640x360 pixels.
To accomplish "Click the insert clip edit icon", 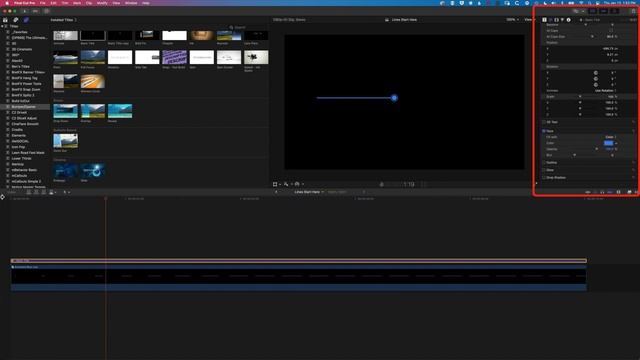I will [x=36, y=192].
